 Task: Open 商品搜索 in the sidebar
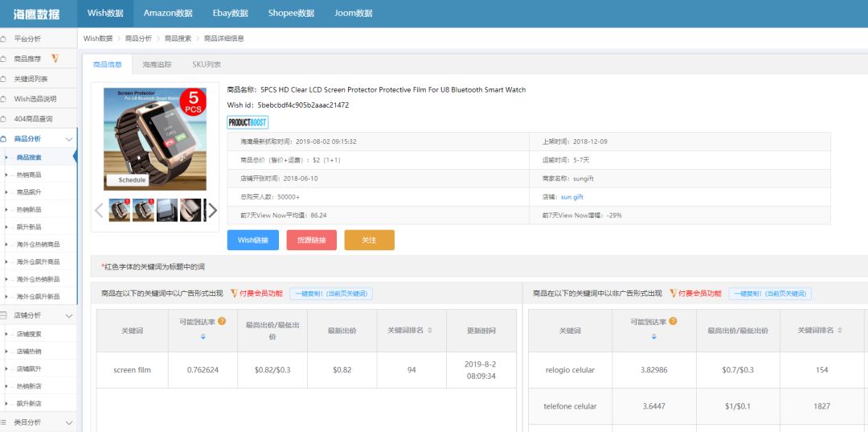click(x=29, y=158)
